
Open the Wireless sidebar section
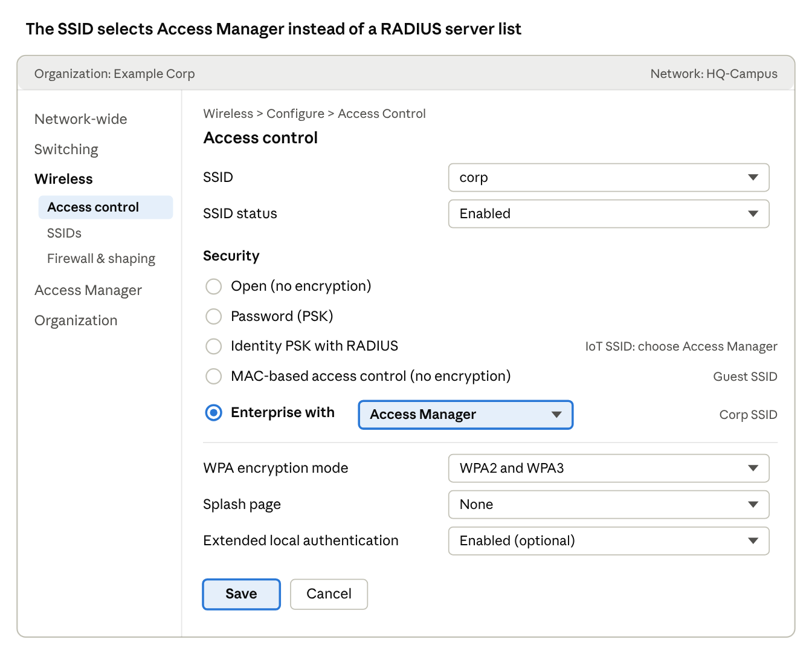(63, 179)
